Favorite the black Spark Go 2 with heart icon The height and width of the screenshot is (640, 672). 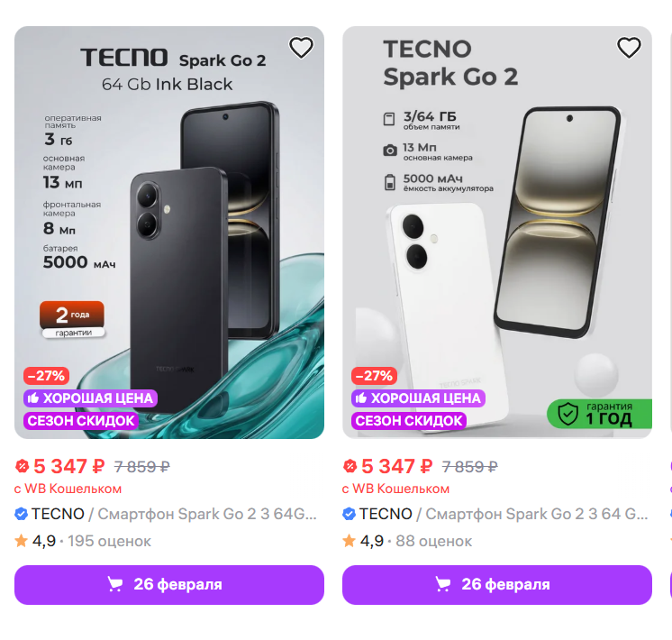(301, 47)
